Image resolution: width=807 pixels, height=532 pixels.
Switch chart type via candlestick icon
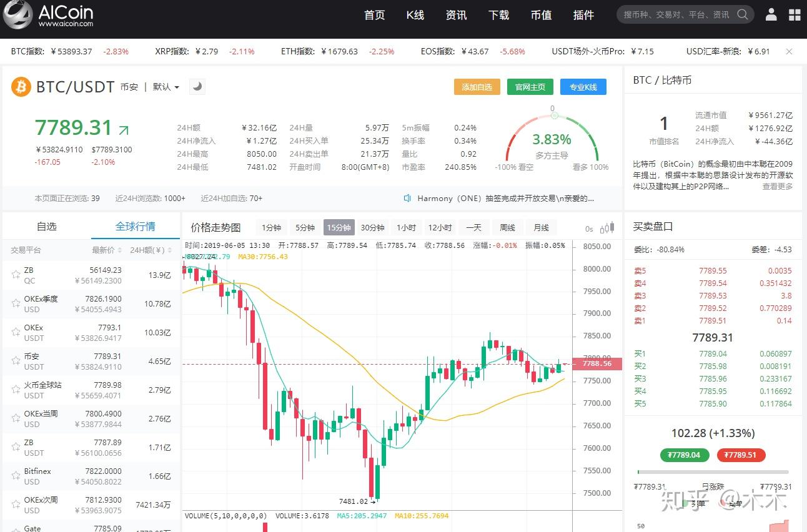click(606, 229)
